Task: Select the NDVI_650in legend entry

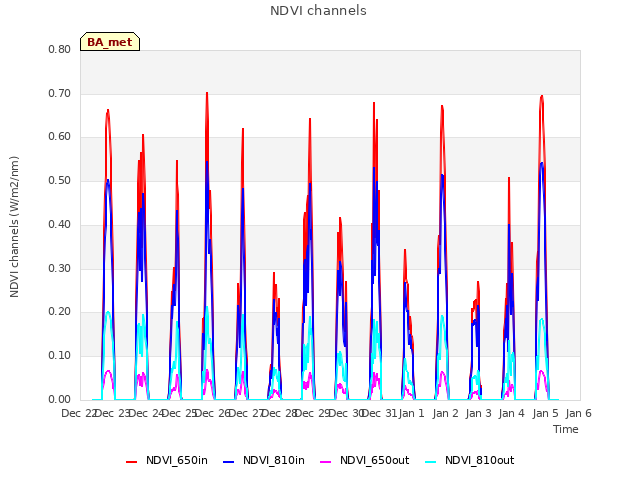Action: pyautogui.click(x=167, y=460)
